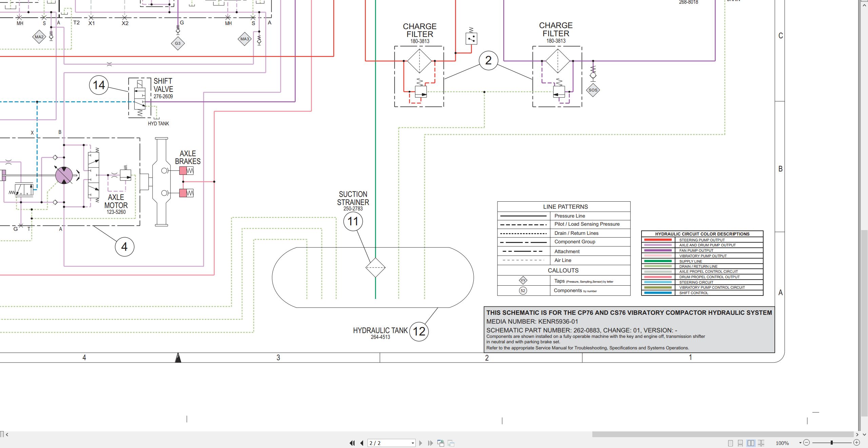868x448 pixels.
Task: Click the next view navigation icon
Action: (x=451, y=443)
